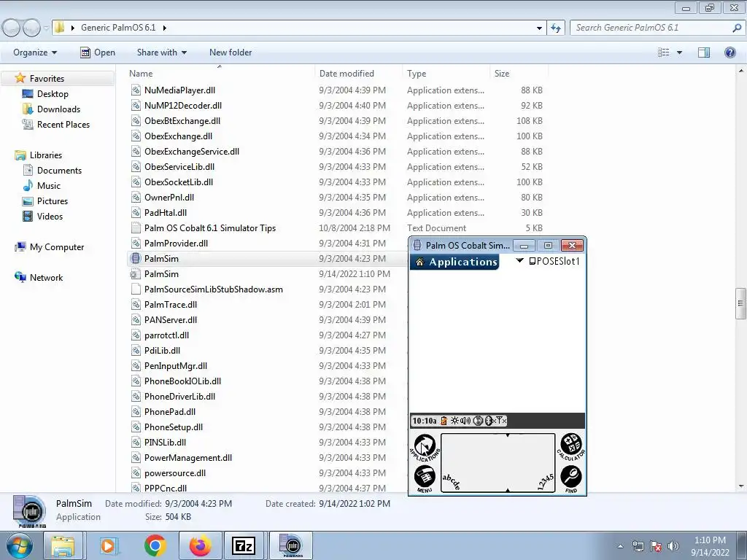The width and height of the screenshot is (747, 560).
Task: Click the antenna signal icon in the Palm status bar
Action: tap(500, 421)
